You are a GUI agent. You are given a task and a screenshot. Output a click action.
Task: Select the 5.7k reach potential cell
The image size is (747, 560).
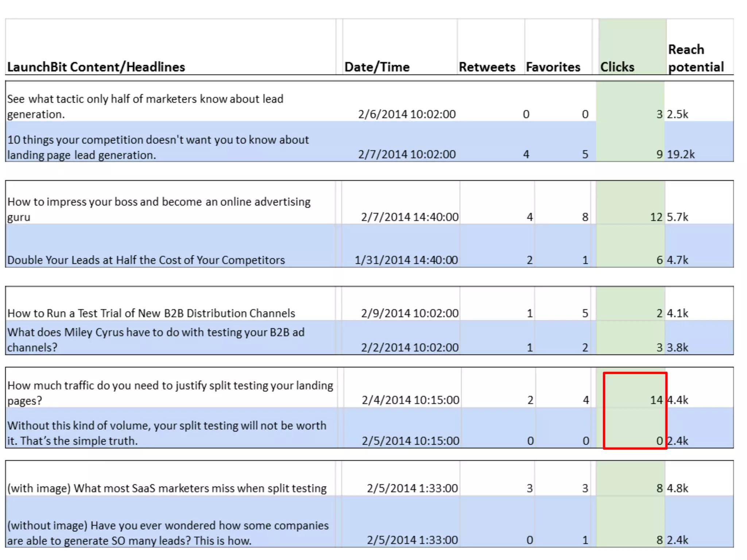point(677,217)
